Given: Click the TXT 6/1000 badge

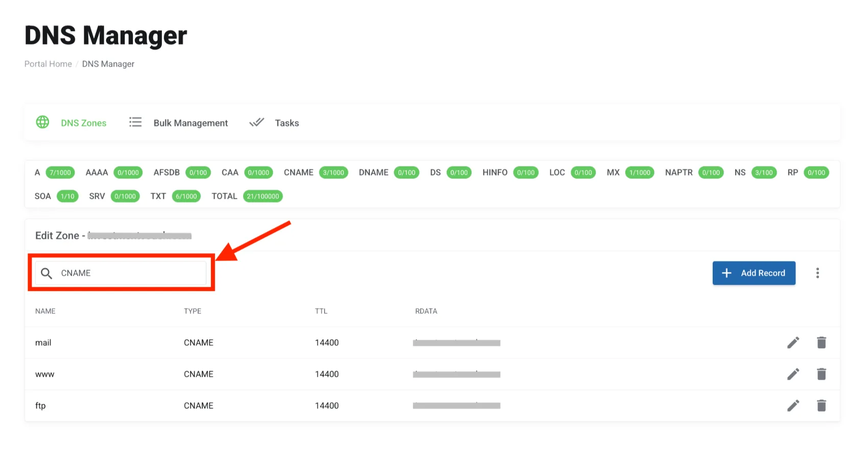Looking at the screenshot, I should click(186, 196).
